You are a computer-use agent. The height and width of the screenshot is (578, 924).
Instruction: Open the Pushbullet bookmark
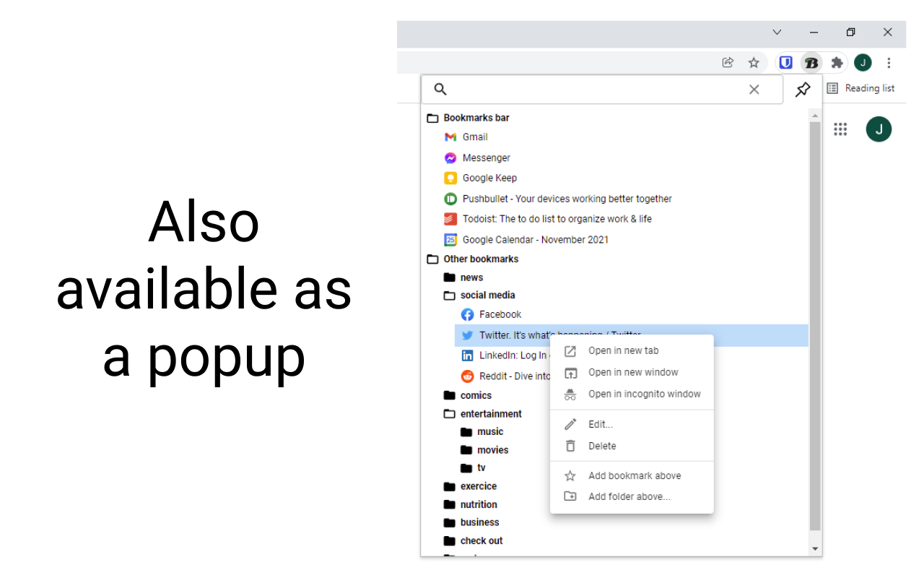point(558,199)
